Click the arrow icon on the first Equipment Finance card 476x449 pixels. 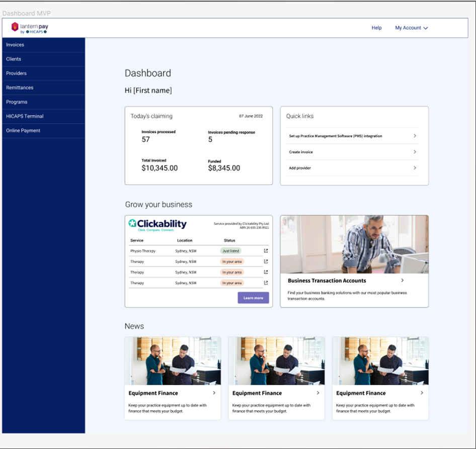[214, 393]
